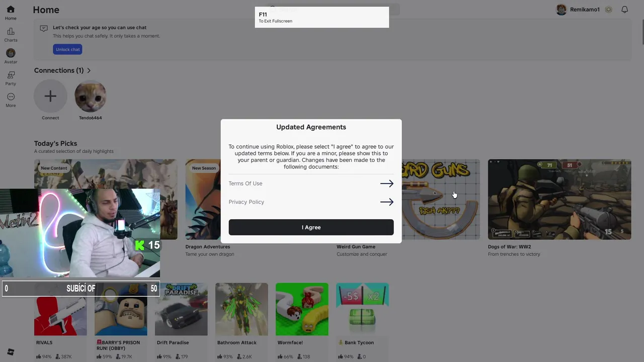Click the Today's Picks heading
The width and height of the screenshot is (644, 362).
(55, 143)
